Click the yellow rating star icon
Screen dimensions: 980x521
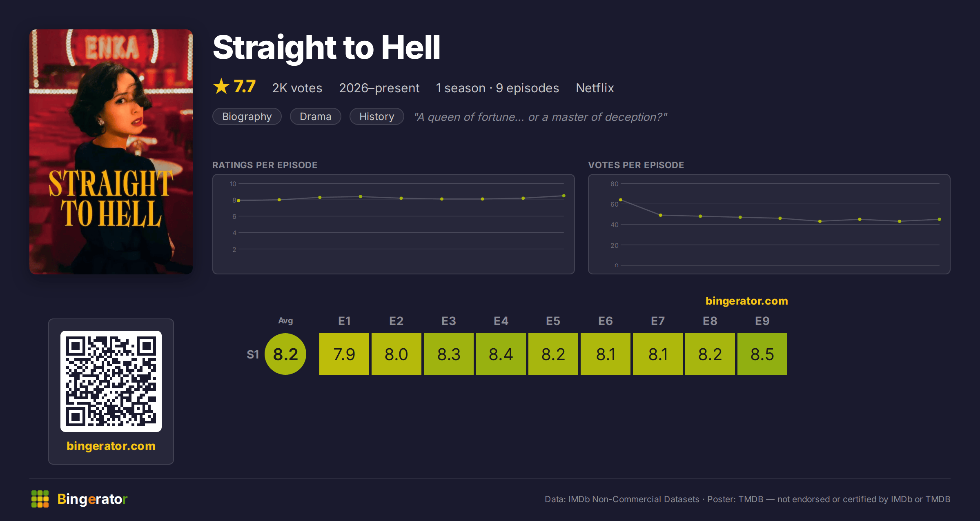[x=221, y=86]
